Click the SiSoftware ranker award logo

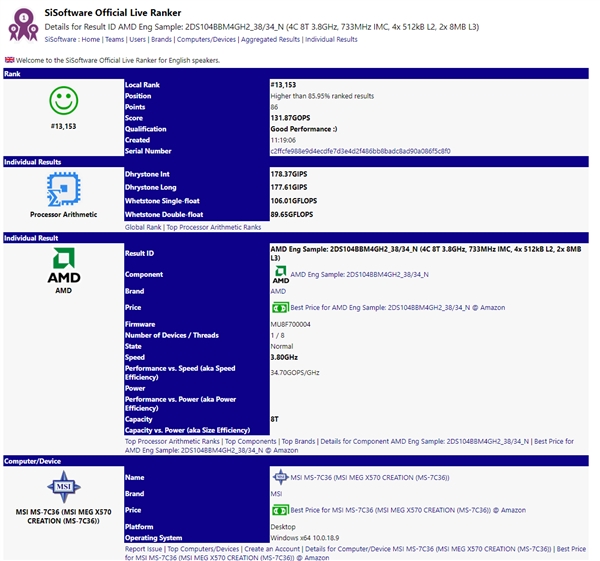point(22,23)
